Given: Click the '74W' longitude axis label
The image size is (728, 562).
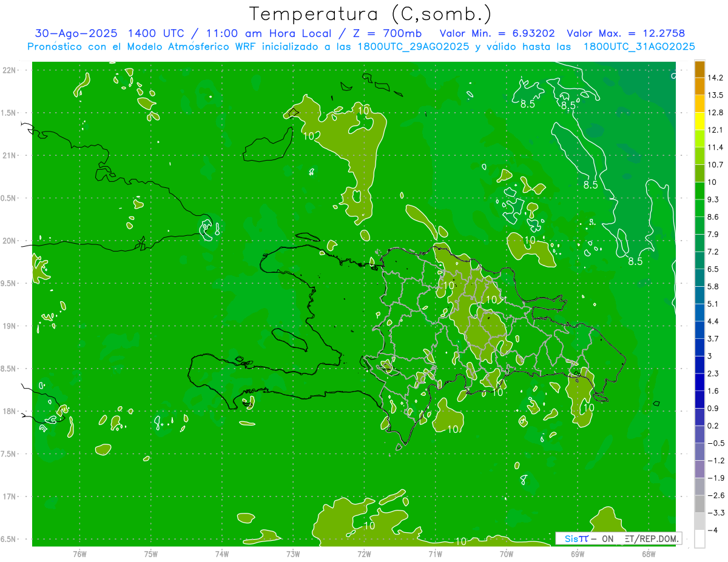Looking at the screenshot, I should [x=222, y=554].
